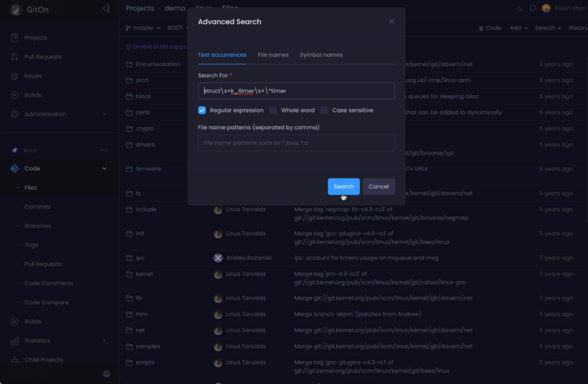Open the Add dropdown
Image resolution: width=588 pixels, height=384 pixels.
[x=519, y=28]
